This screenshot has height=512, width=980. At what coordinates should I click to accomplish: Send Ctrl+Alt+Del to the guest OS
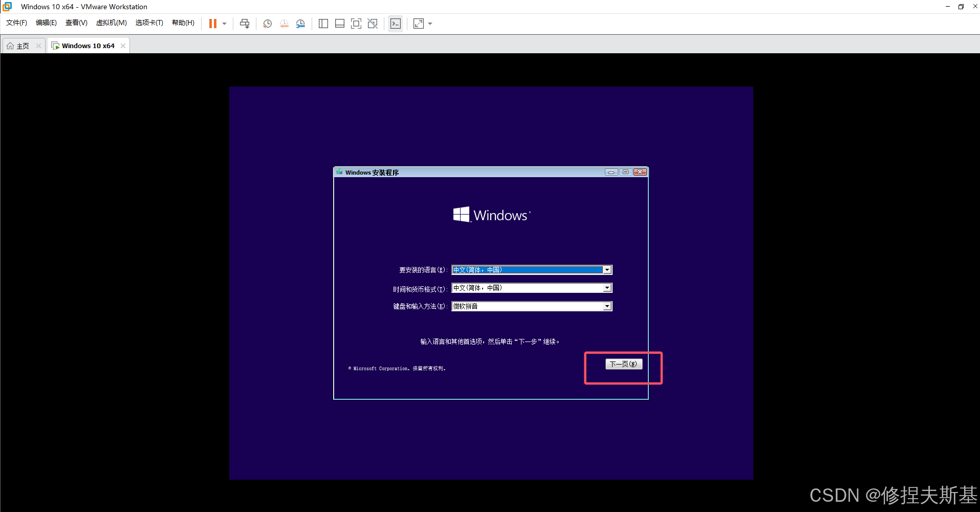(245, 24)
